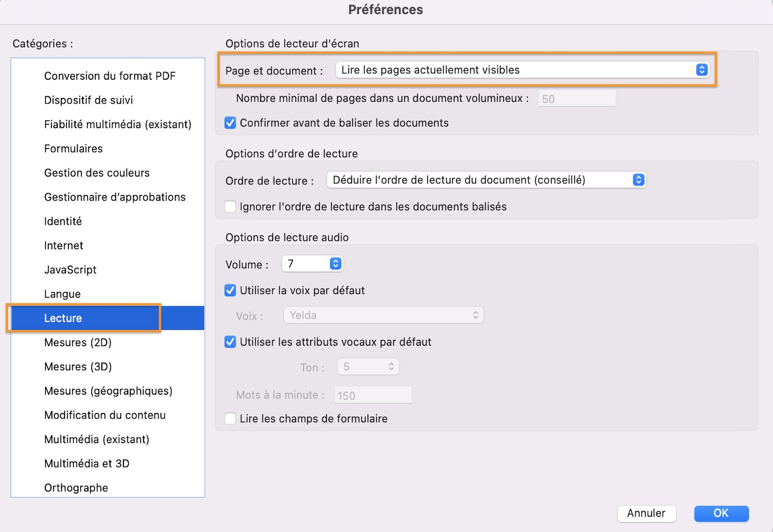Disable Utiliser la voix par défaut
The image size is (773, 532).
click(x=230, y=290)
